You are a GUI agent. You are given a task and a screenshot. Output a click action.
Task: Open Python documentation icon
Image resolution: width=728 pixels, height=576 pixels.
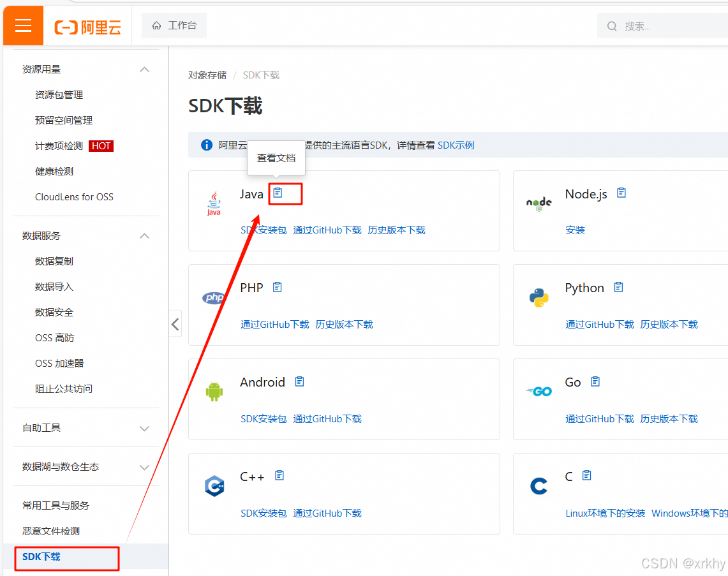618,287
